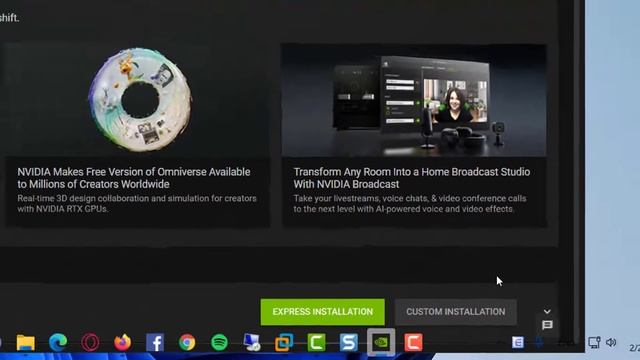Open Spotify from the taskbar
Viewport: 640px width, 360px height.
coord(219,342)
